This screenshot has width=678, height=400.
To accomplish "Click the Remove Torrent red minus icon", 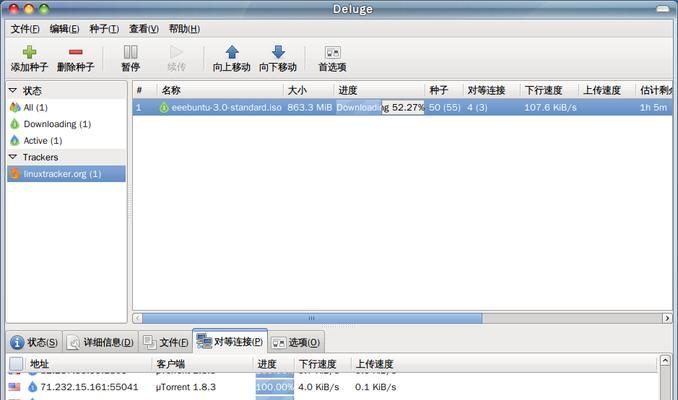I will 75,52.
